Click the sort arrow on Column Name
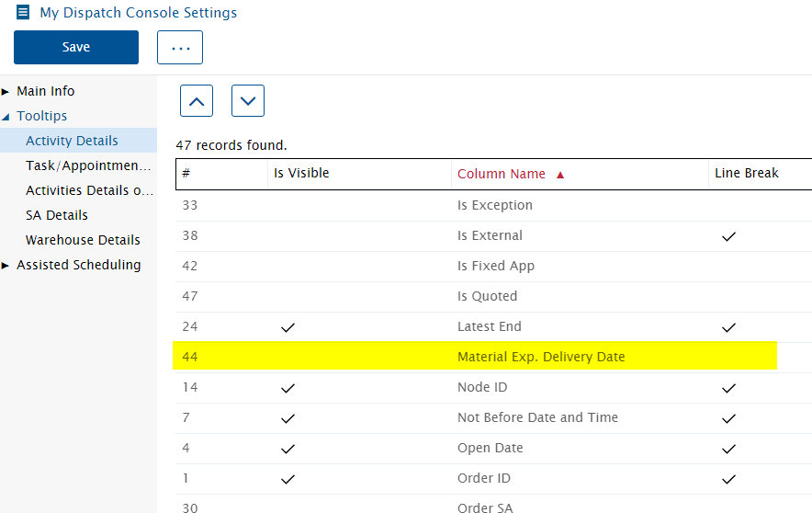812x513 pixels. coord(559,175)
